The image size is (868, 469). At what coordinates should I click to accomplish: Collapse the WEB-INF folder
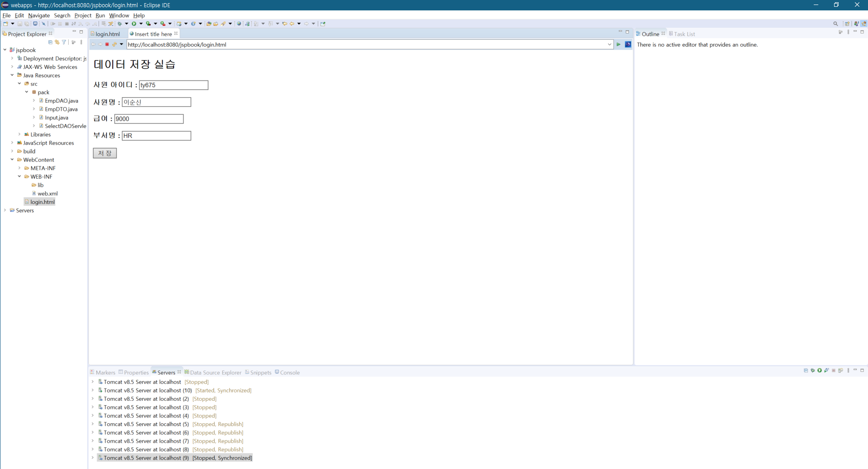(19, 177)
